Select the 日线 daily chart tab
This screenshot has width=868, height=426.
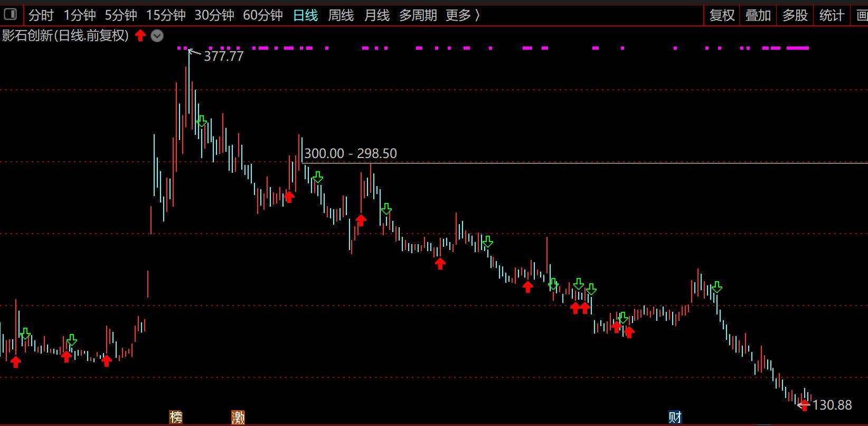(305, 15)
